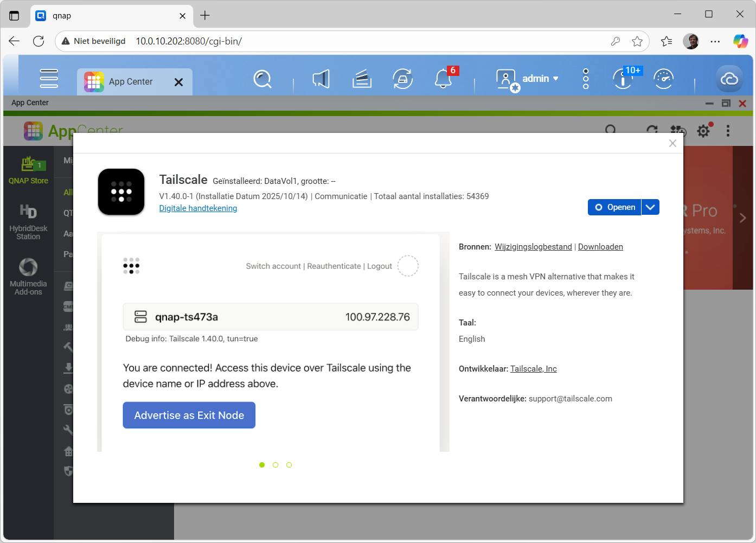Image resolution: width=756 pixels, height=543 pixels.
Task: Open the browser profile avatar
Action: pos(691,41)
